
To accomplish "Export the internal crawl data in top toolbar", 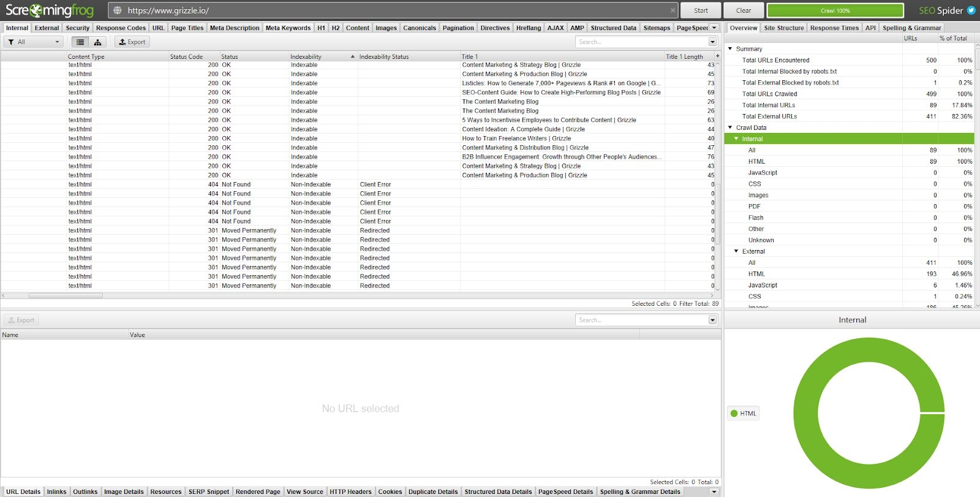I will pyautogui.click(x=132, y=42).
